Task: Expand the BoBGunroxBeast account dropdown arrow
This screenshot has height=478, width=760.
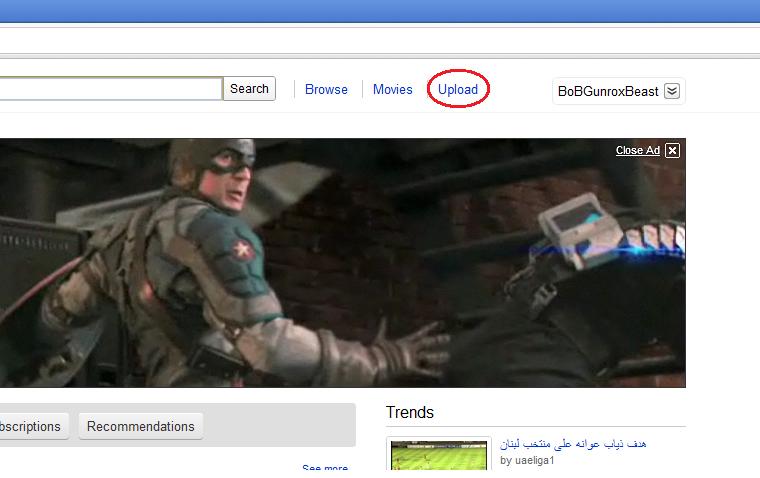Action: (672, 91)
